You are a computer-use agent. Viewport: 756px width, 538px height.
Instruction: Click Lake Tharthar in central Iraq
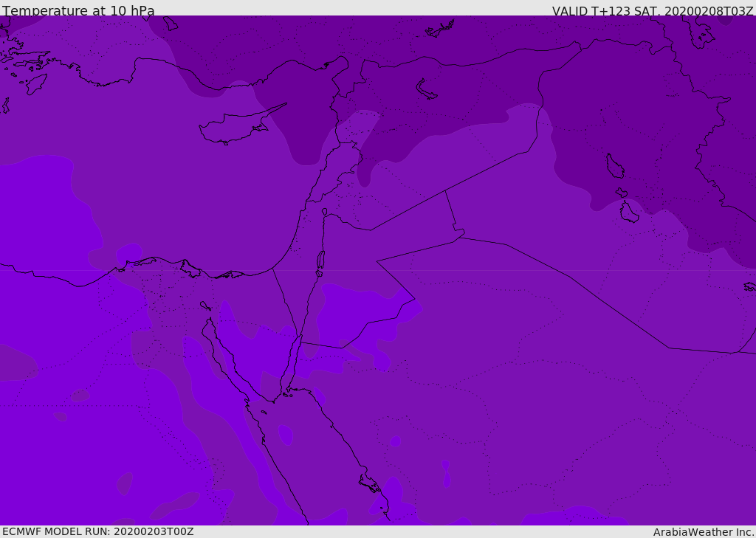pyautogui.click(x=615, y=166)
